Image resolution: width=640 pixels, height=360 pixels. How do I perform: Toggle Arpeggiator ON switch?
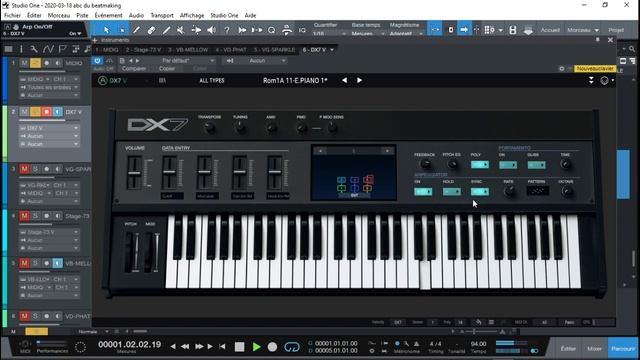click(x=423, y=191)
